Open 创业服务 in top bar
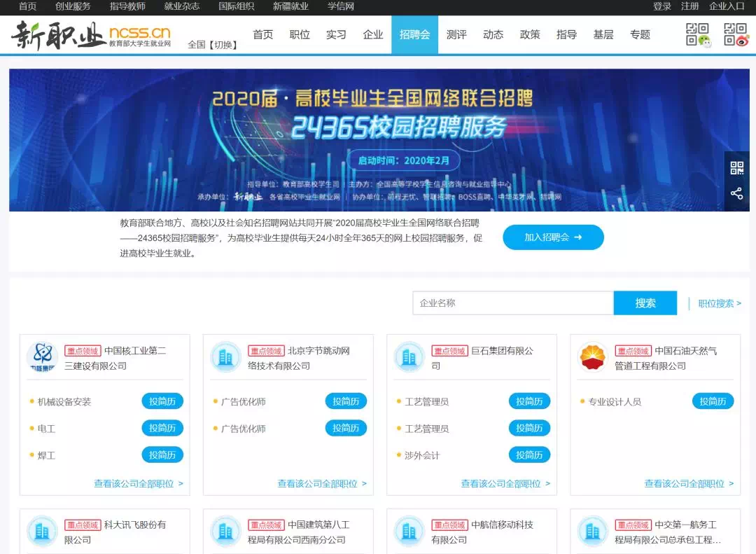Screen dimensions: 756x554 pos(73,6)
